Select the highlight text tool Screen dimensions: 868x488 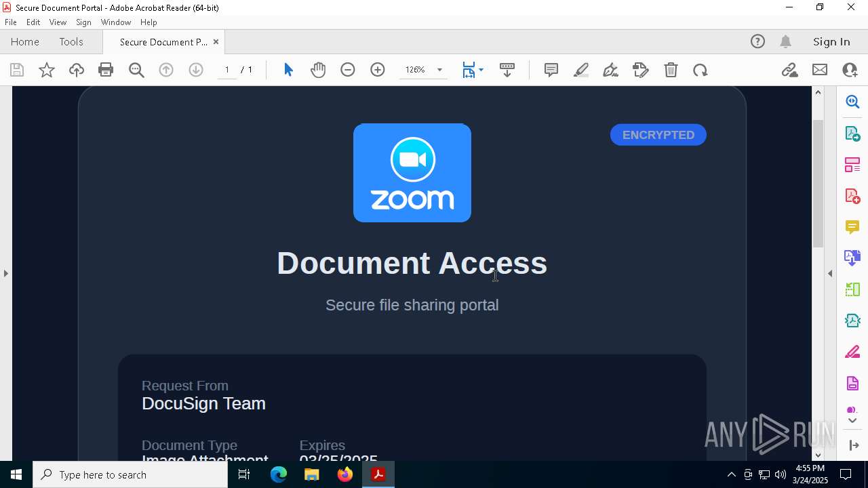point(581,70)
